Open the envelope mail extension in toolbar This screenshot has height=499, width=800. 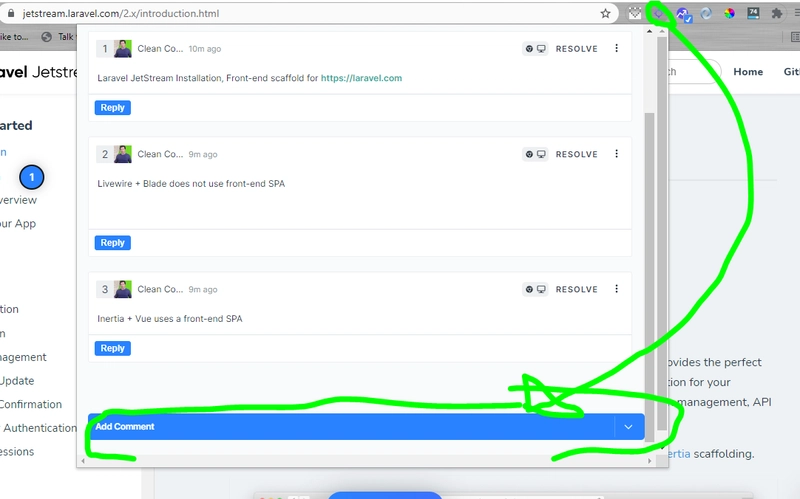point(635,14)
